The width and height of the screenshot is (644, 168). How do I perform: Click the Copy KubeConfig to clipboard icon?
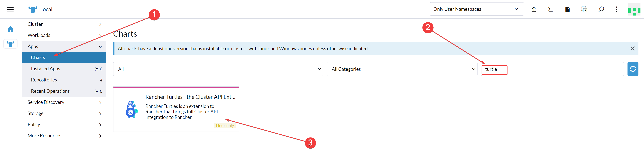coord(584,9)
